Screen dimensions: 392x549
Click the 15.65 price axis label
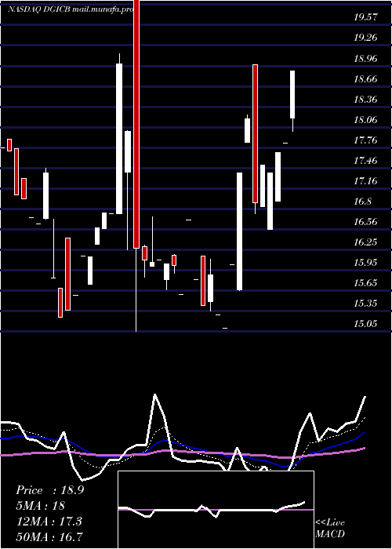[365, 282]
